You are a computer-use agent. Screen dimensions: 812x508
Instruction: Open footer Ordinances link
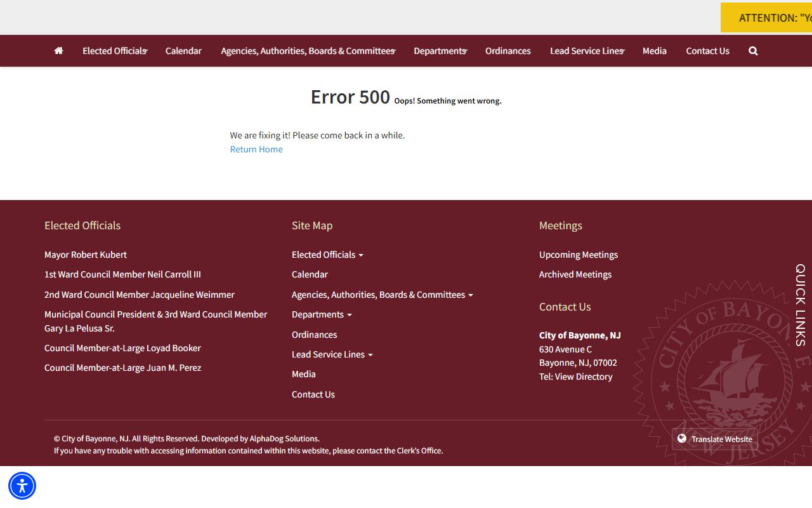pos(314,335)
